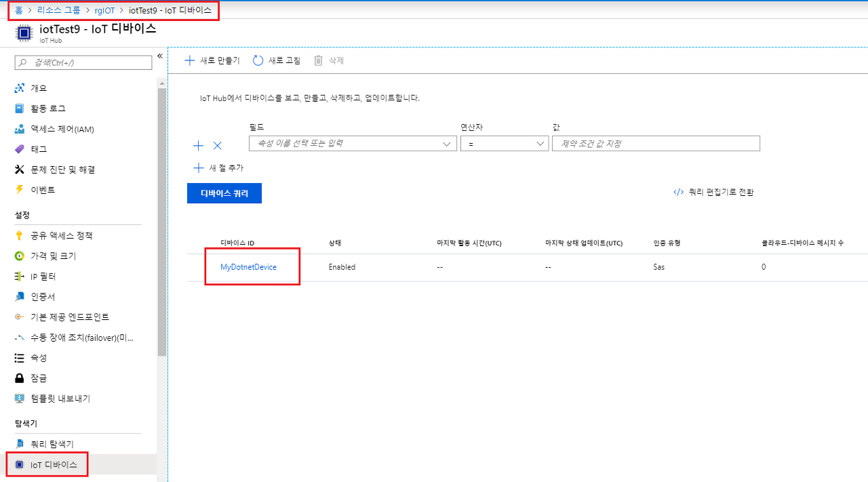Open the MyDotnetDevice device link
This screenshot has height=482, width=868.
[249, 267]
